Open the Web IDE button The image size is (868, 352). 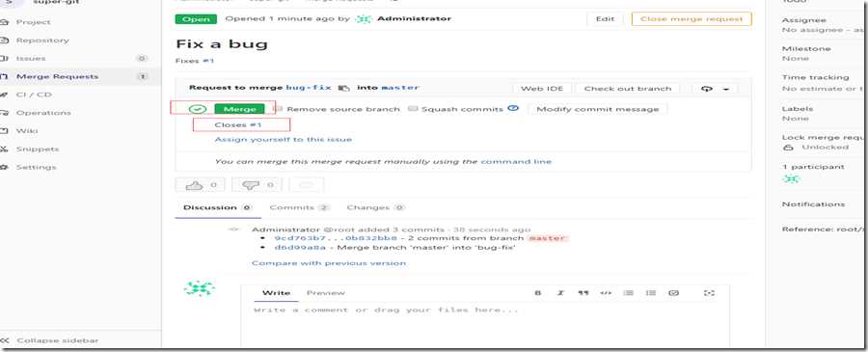pos(542,89)
